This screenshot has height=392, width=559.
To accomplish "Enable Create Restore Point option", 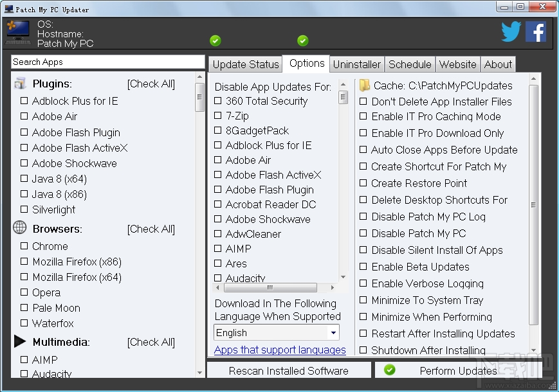I will (x=363, y=183).
